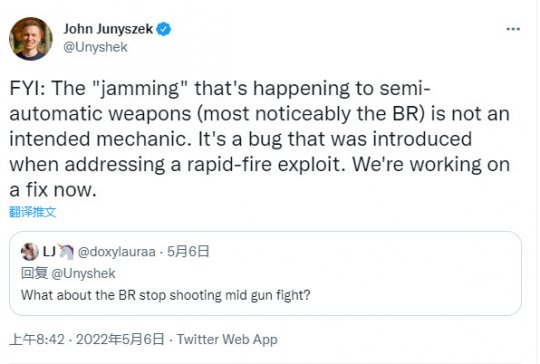Screen dimensions: 540x364
Task: Click the 回复 reply label in quoted tweet
Action: pos(34,273)
